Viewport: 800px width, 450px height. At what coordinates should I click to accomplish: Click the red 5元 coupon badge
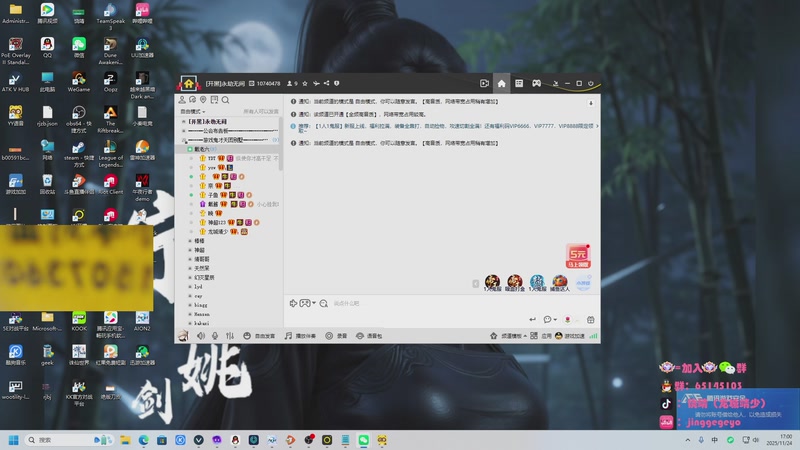(578, 256)
